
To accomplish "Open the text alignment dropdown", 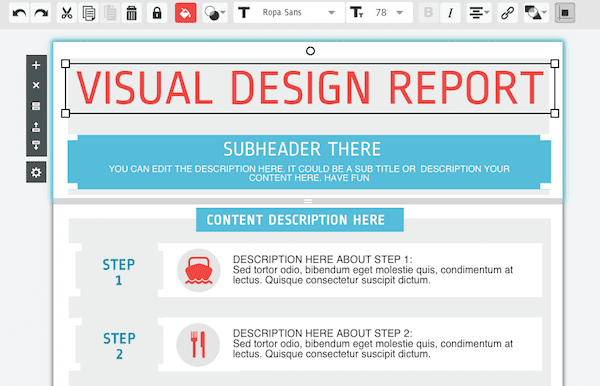I will click(479, 13).
